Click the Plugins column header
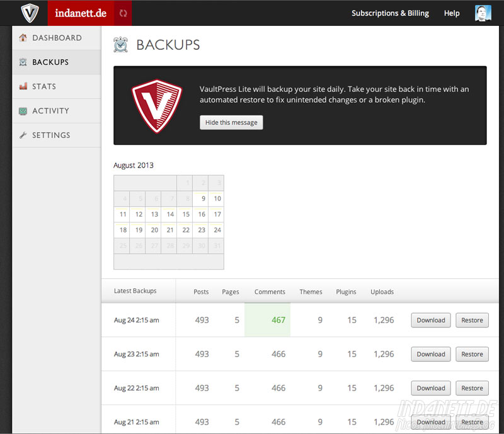The image size is (504, 434). pos(346,292)
